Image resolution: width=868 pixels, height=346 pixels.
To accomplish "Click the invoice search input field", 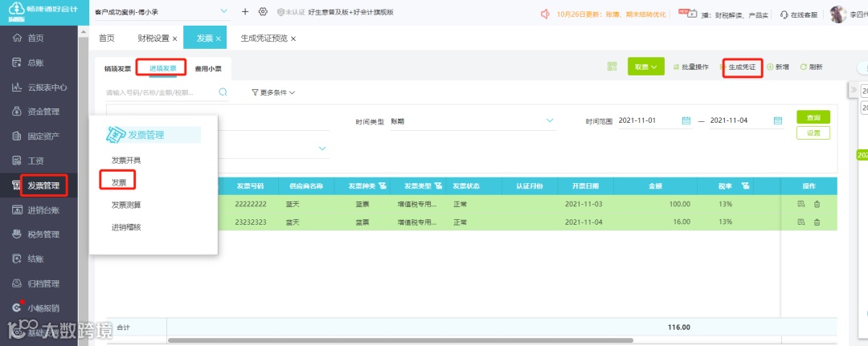I will point(161,92).
